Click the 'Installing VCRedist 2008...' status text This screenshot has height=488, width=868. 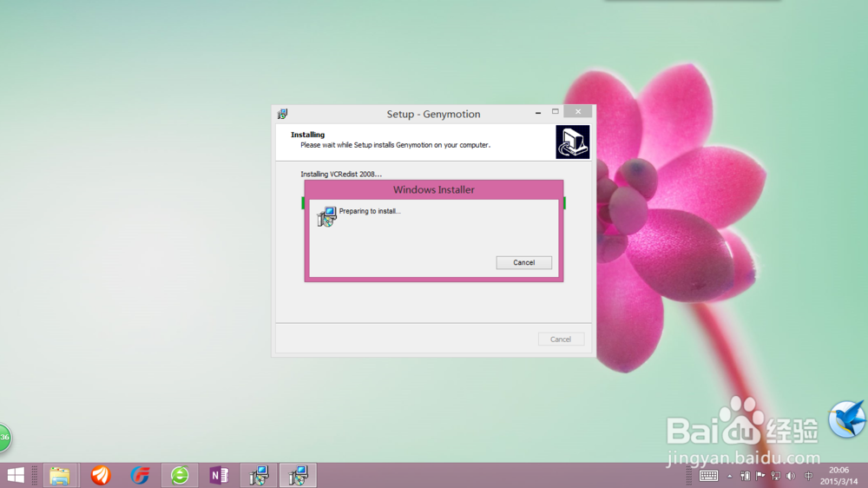pos(341,174)
